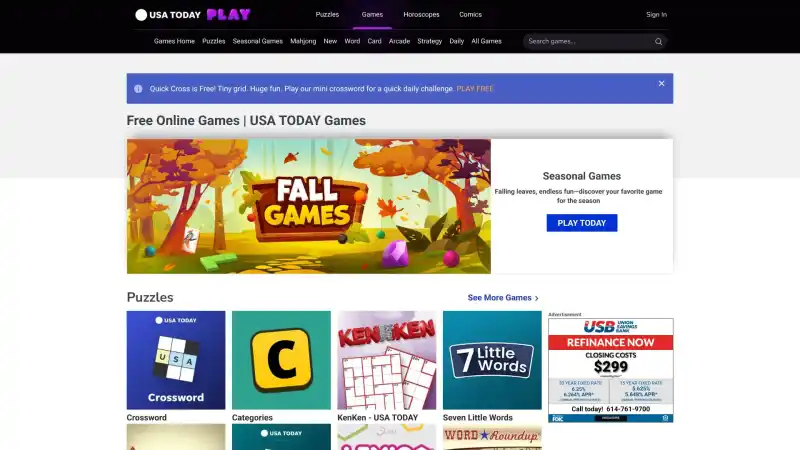Open the Fall Games banner image
Image resolution: width=800 pixels, height=450 pixels.
click(309, 206)
